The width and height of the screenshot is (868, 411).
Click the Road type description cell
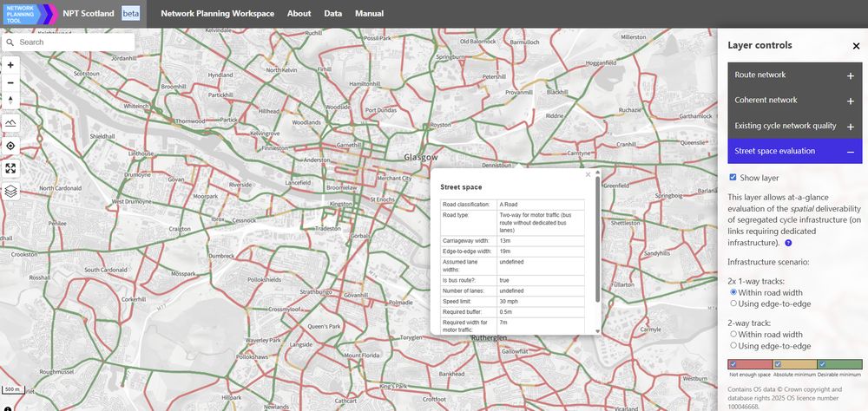(x=541, y=222)
